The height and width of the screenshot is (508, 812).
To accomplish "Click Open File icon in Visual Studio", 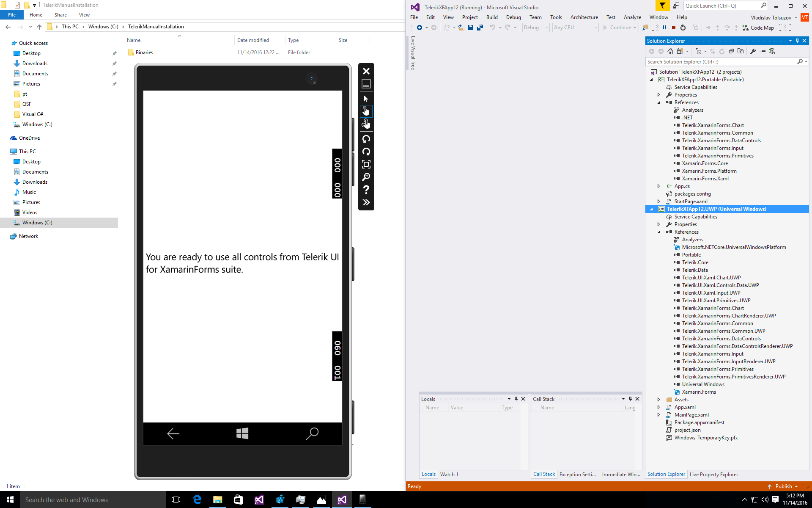I will (461, 28).
